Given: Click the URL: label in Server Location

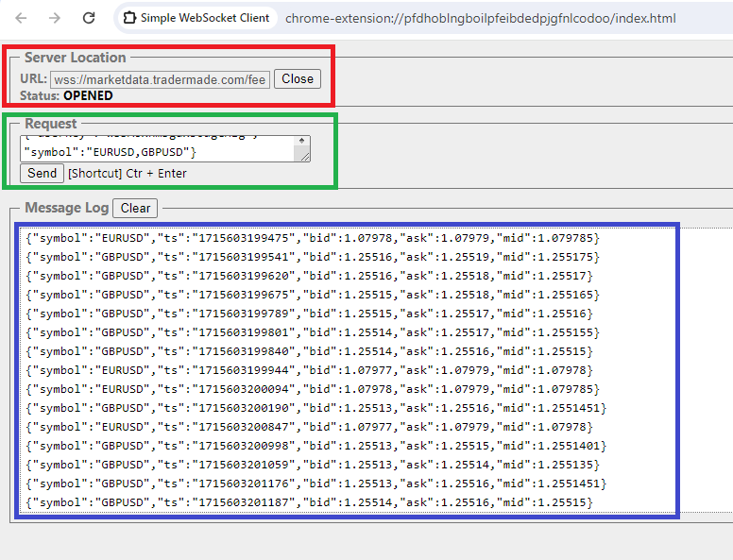Looking at the screenshot, I should click(x=33, y=78).
